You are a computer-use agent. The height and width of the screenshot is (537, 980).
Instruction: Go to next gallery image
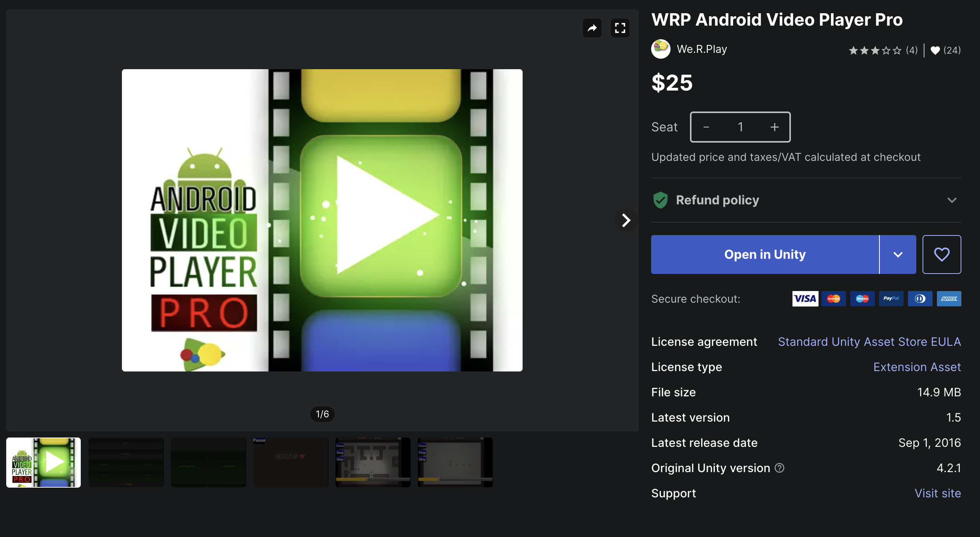click(x=626, y=220)
